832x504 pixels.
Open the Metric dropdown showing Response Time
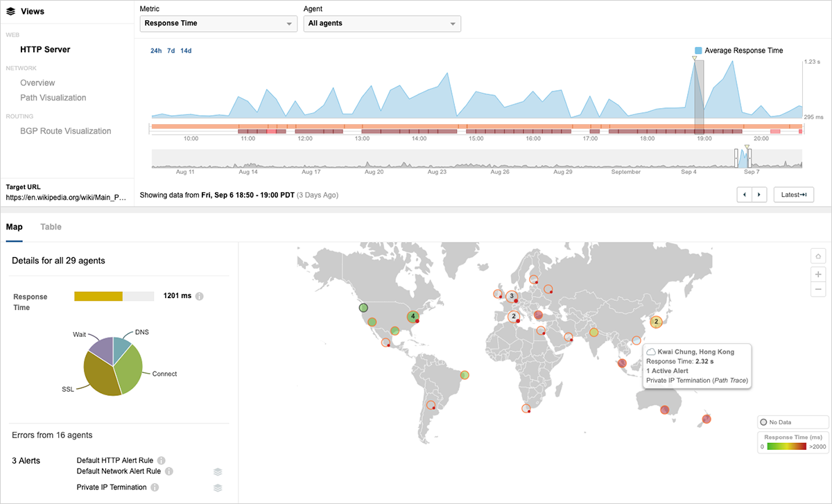(218, 24)
